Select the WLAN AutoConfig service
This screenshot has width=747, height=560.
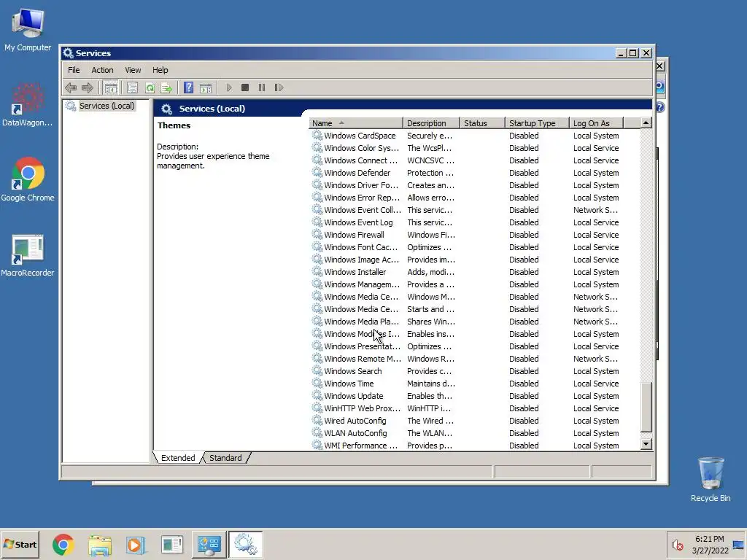474,433
